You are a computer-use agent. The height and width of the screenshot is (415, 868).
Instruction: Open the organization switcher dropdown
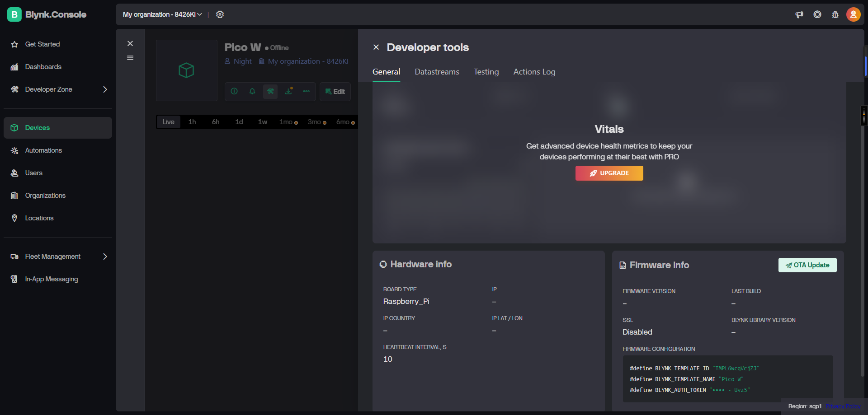point(162,14)
